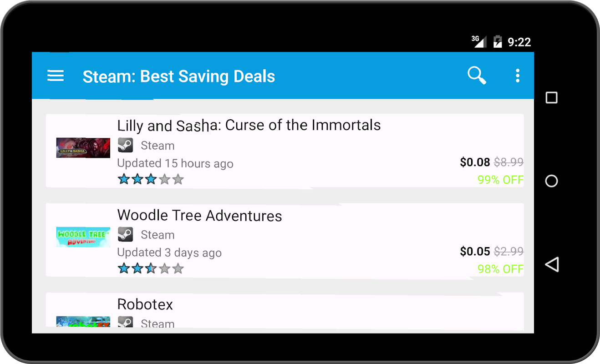Open the Woodle Tree Adventures thumbnail
The image size is (600, 364).
(83, 237)
